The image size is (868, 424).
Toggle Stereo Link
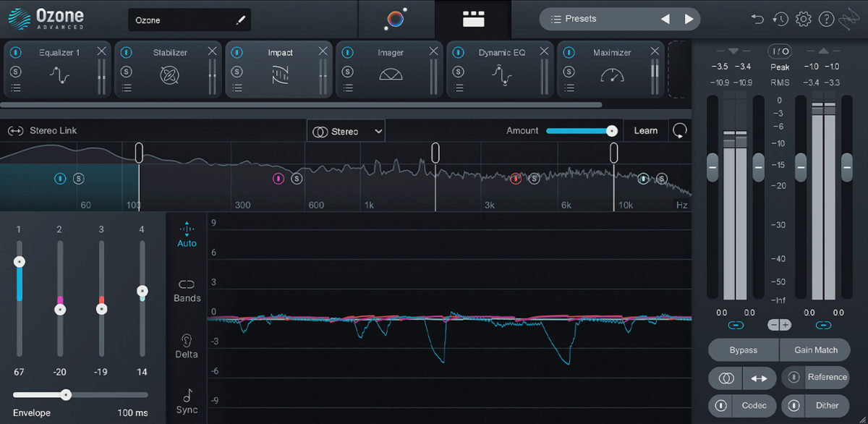[42, 131]
